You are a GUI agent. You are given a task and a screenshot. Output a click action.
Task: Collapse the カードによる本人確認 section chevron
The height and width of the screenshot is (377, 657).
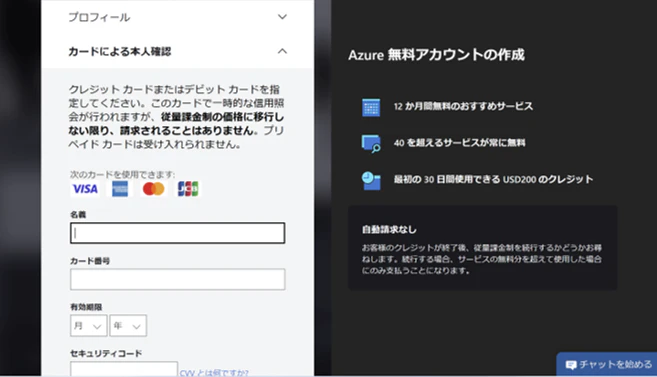pos(282,51)
